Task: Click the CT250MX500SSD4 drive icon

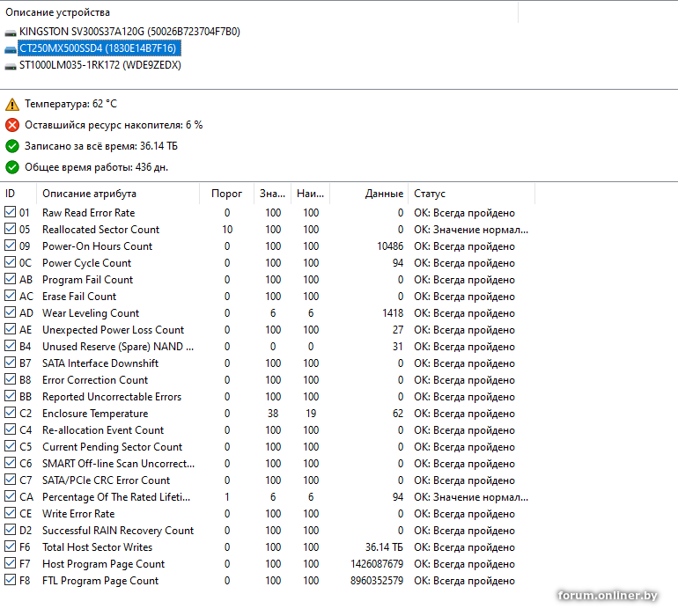Action: pyautogui.click(x=11, y=48)
